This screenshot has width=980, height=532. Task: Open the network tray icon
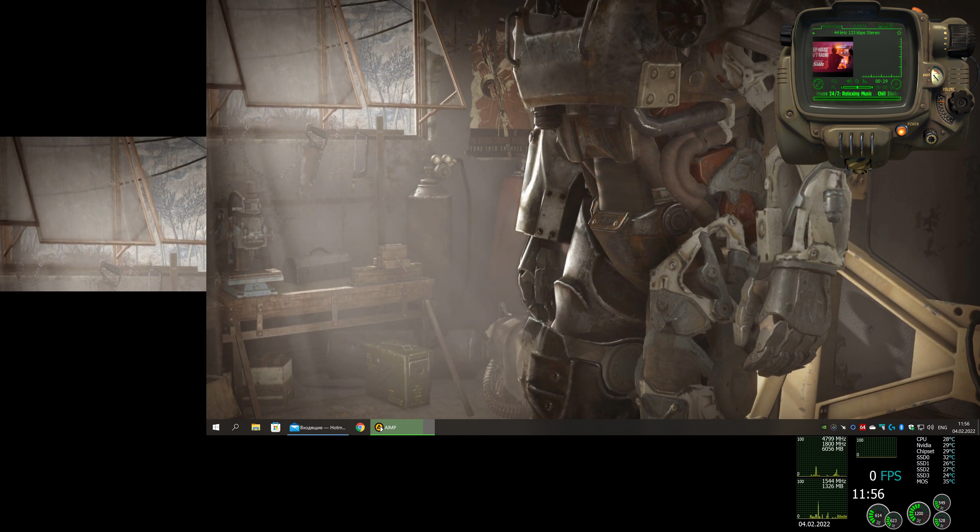coord(921,427)
